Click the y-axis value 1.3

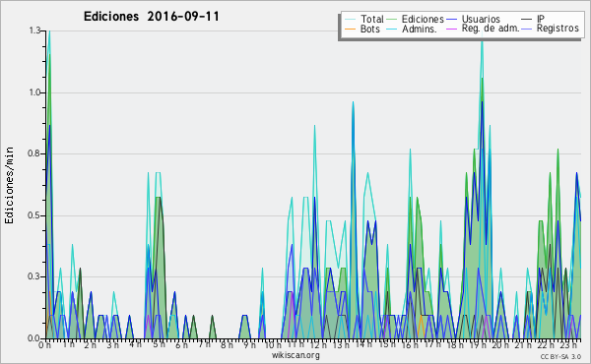(x=34, y=30)
